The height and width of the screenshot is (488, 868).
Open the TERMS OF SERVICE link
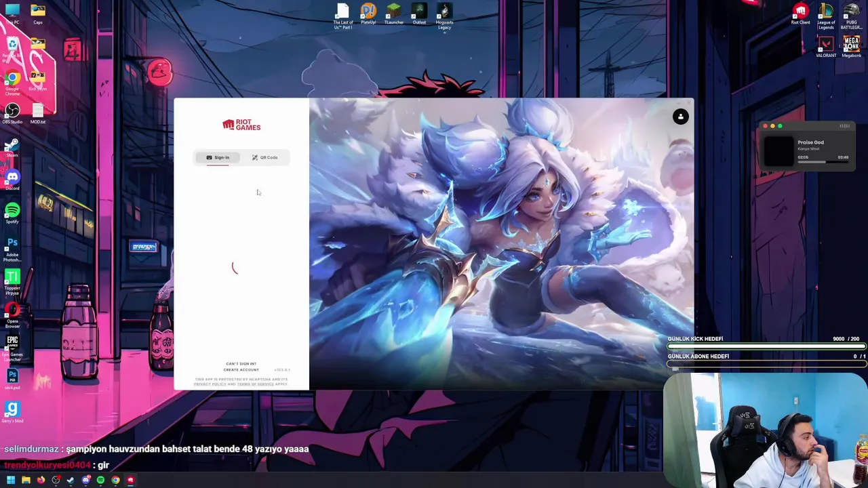(x=255, y=384)
